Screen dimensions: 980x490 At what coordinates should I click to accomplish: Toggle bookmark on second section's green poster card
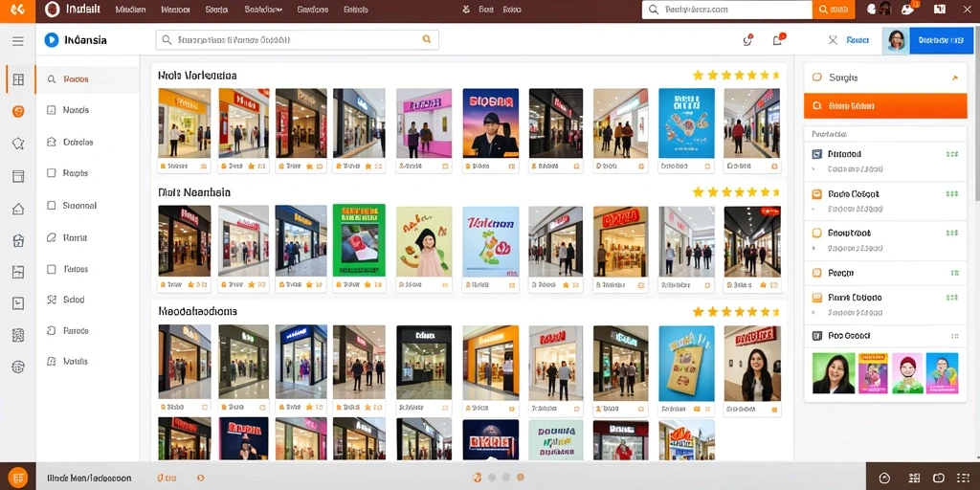[x=380, y=285]
